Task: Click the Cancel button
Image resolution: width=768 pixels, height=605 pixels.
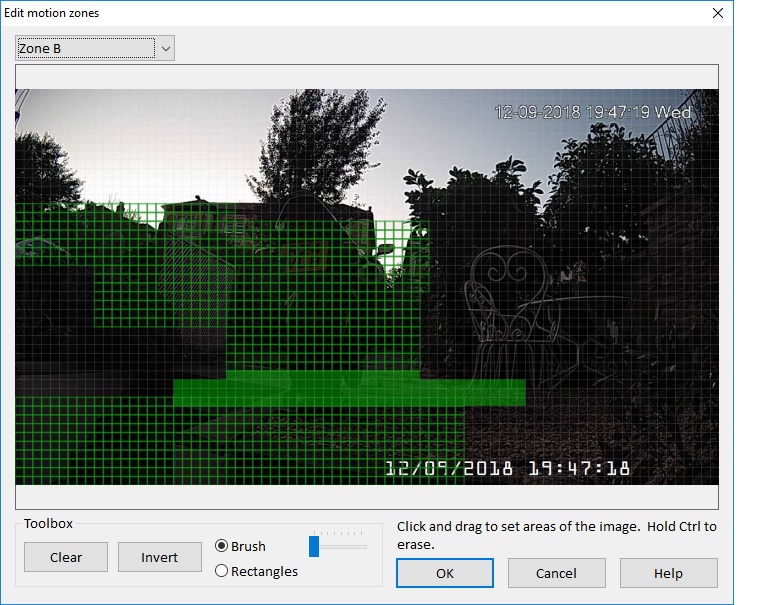Action: (x=556, y=573)
